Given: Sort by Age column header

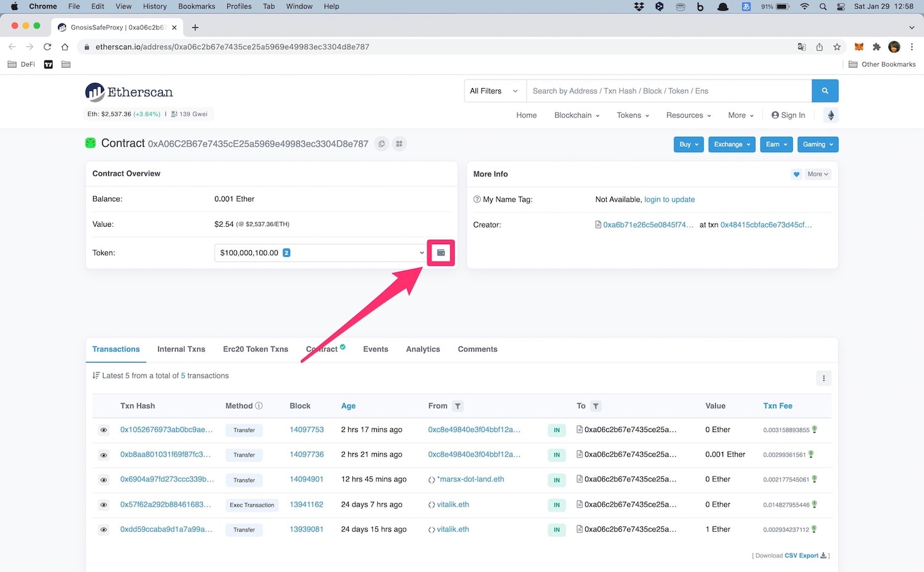Looking at the screenshot, I should pos(349,406).
